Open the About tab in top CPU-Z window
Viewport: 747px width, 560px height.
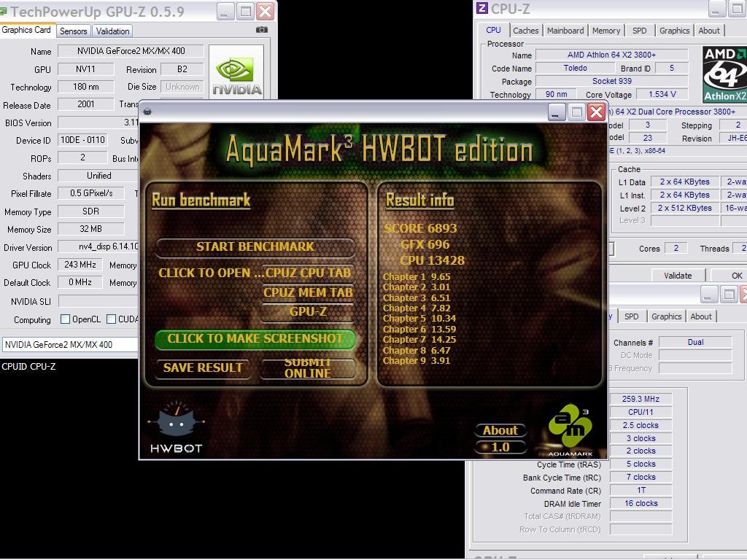[x=709, y=31]
